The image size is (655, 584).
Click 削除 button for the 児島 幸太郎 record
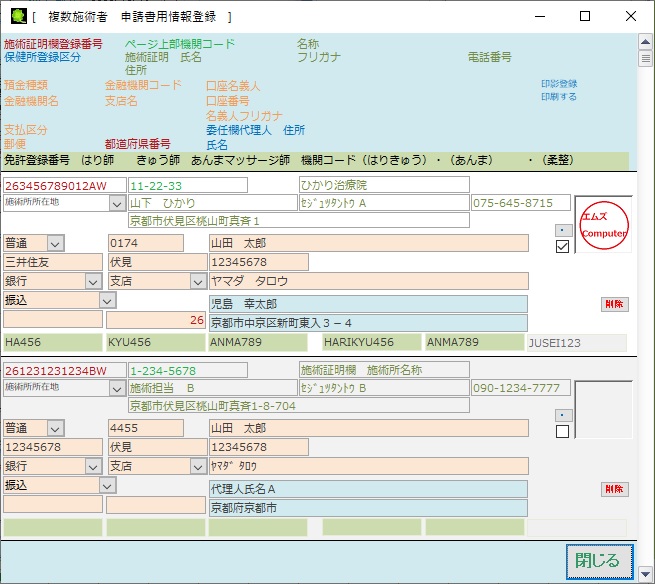coord(614,304)
